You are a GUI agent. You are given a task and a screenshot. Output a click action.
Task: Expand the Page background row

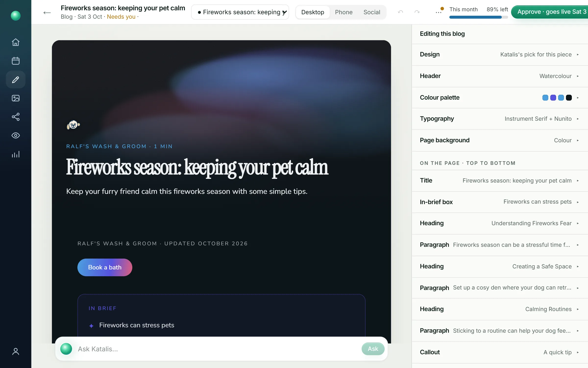(500, 140)
